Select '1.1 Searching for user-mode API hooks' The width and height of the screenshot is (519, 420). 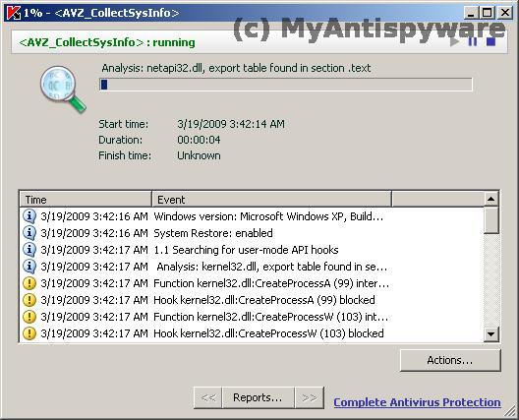click(252, 250)
